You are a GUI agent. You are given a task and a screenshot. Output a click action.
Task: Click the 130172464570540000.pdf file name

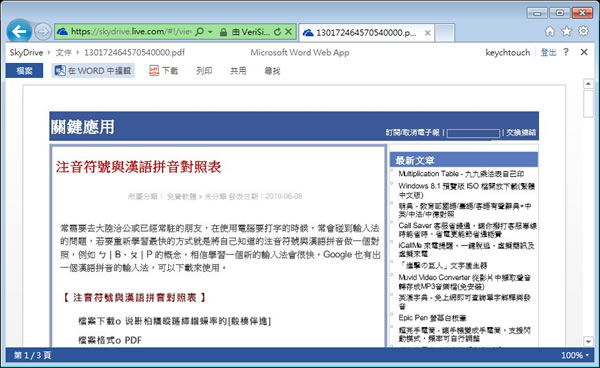[x=134, y=52]
